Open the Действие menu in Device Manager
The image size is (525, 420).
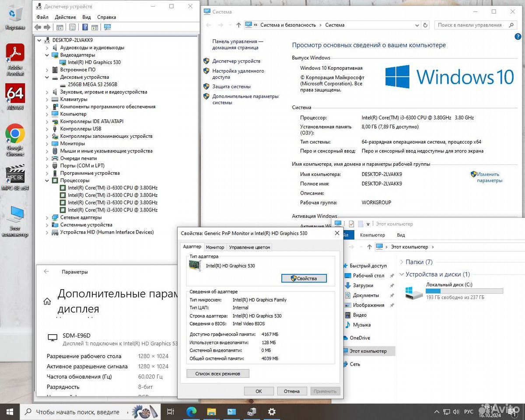[65, 17]
